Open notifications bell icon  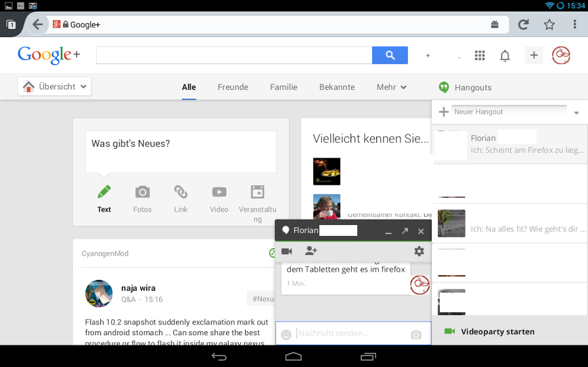505,56
